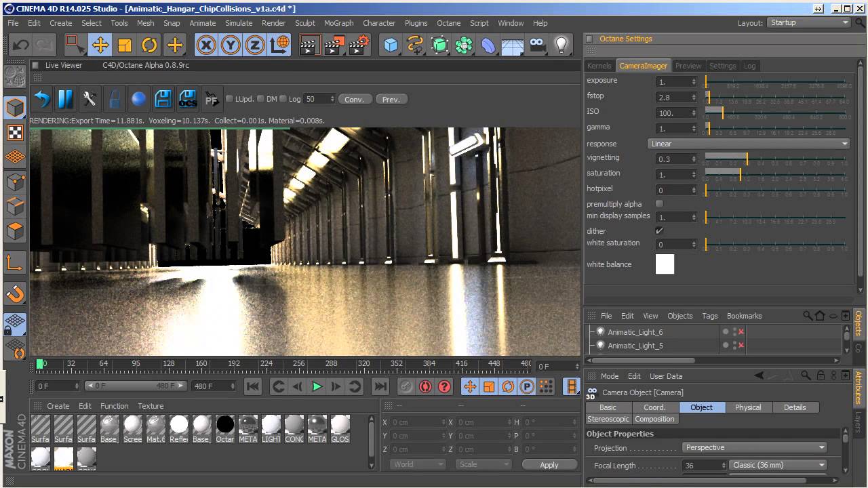Open the MoGraph menu
Viewport: 868px width, 488px height.
[x=338, y=22]
